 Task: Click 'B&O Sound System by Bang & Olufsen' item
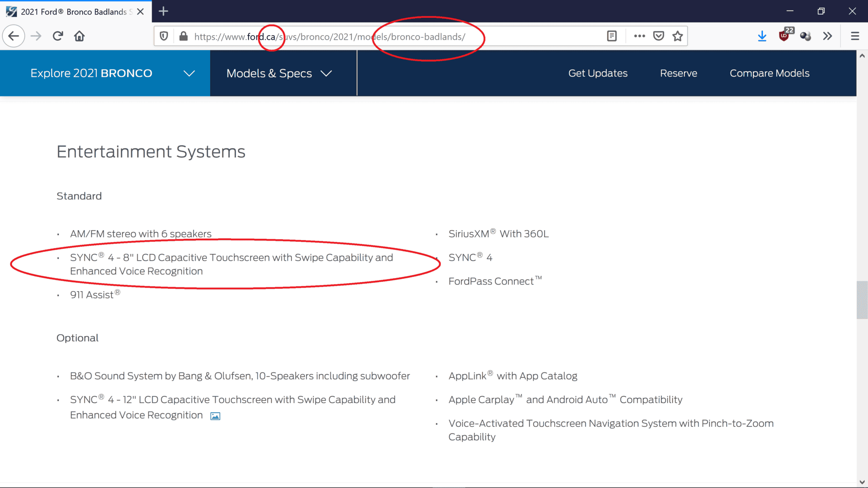tap(240, 376)
